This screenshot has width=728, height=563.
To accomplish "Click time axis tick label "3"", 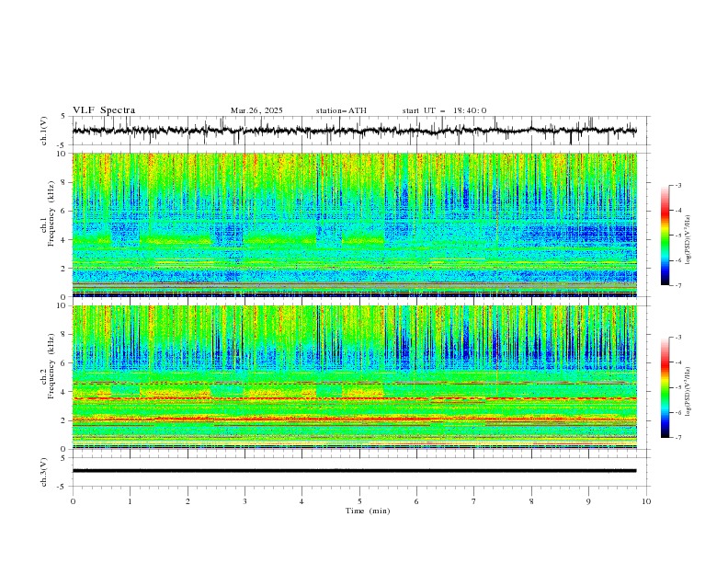I will tap(245, 501).
